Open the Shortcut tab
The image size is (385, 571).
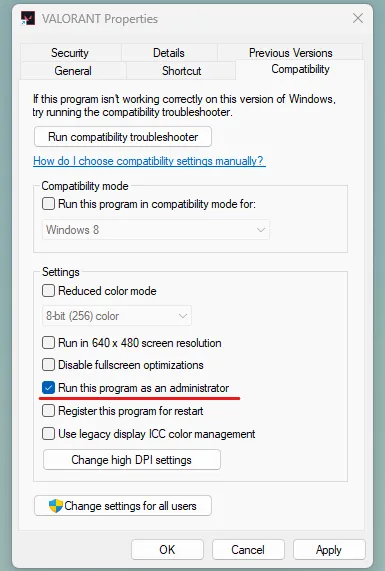181,71
